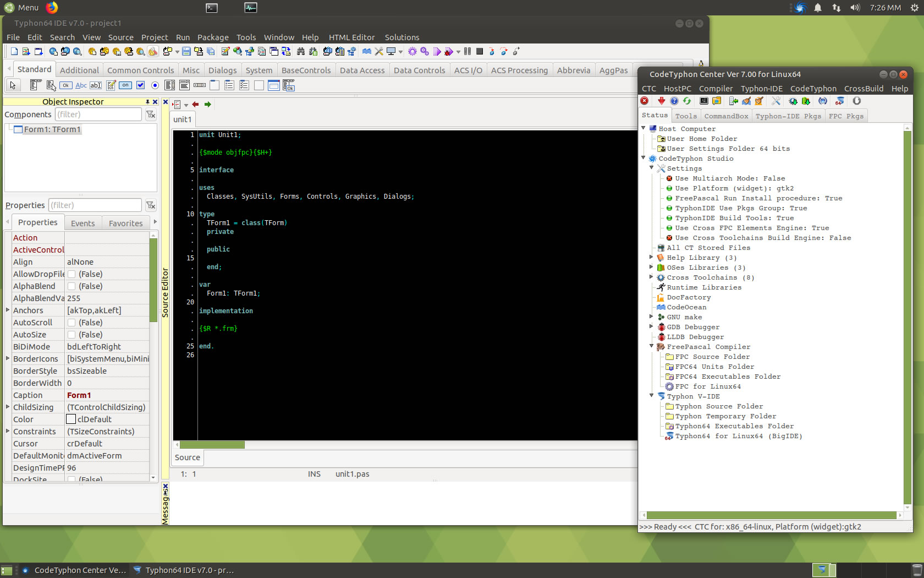Expand the BorderIcons property row

8,359
